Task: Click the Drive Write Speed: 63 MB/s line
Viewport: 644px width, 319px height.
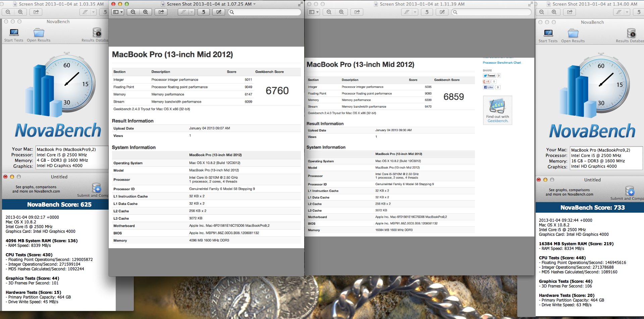Action: (565, 305)
